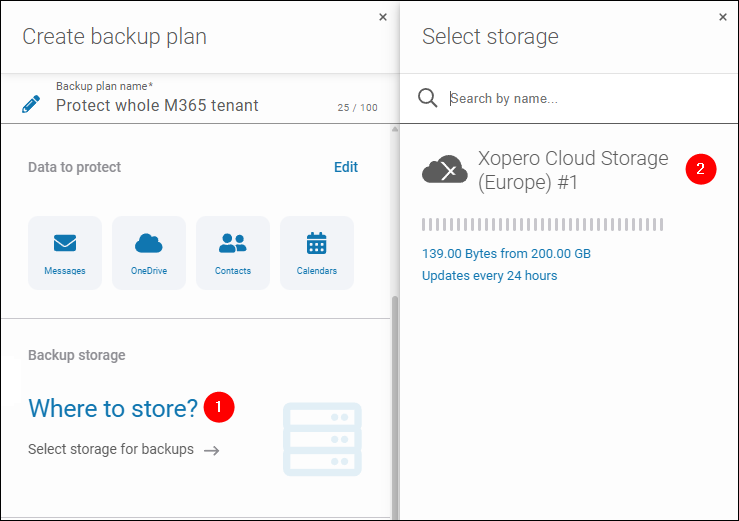Image resolution: width=739 pixels, height=521 pixels.
Task: Close the Select storage panel
Action: tap(723, 17)
